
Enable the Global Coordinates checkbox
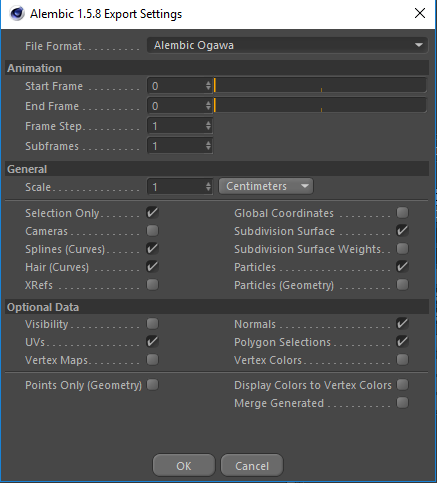(402, 213)
